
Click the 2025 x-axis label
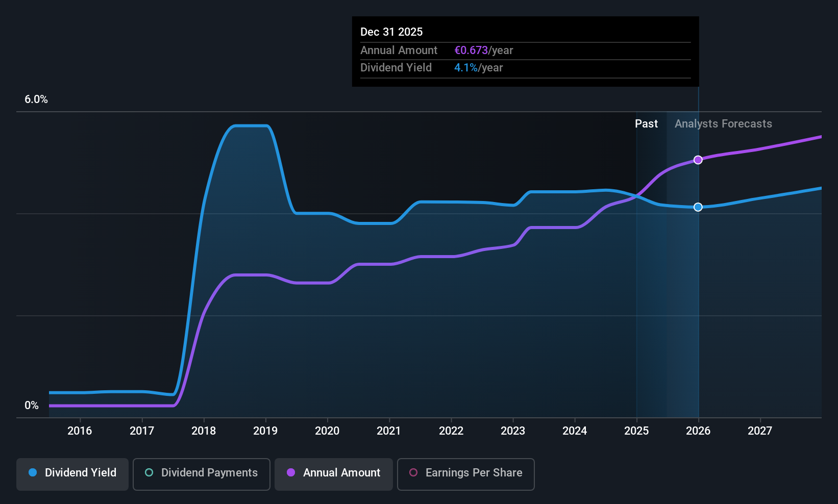[636, 431]
